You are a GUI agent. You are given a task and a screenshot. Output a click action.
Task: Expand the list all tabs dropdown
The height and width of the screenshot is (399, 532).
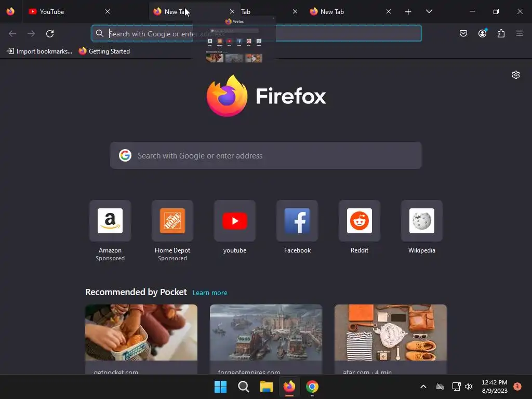click(429, 11)
